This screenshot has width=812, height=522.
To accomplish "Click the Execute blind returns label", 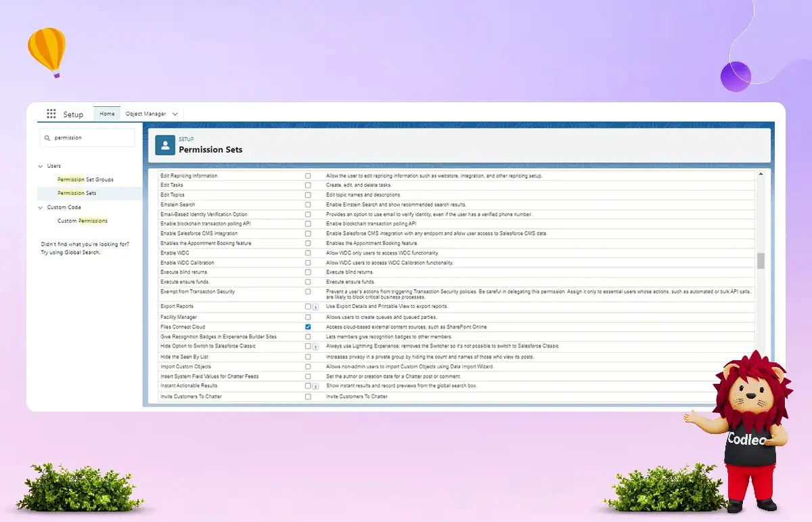I will pyautogui.click(x=184, y=272).
